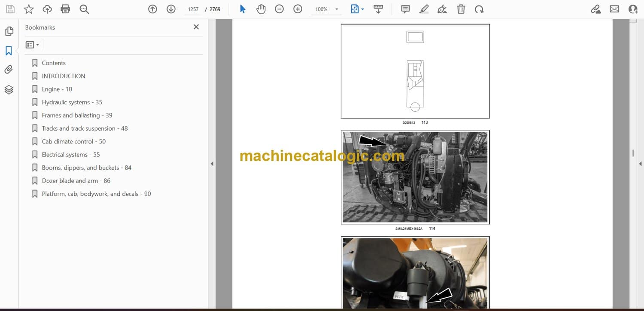Screen dimensions: 644x311
Task: Open the Attachments side panel
Action: pyautogui.click(x=9, y=70)
